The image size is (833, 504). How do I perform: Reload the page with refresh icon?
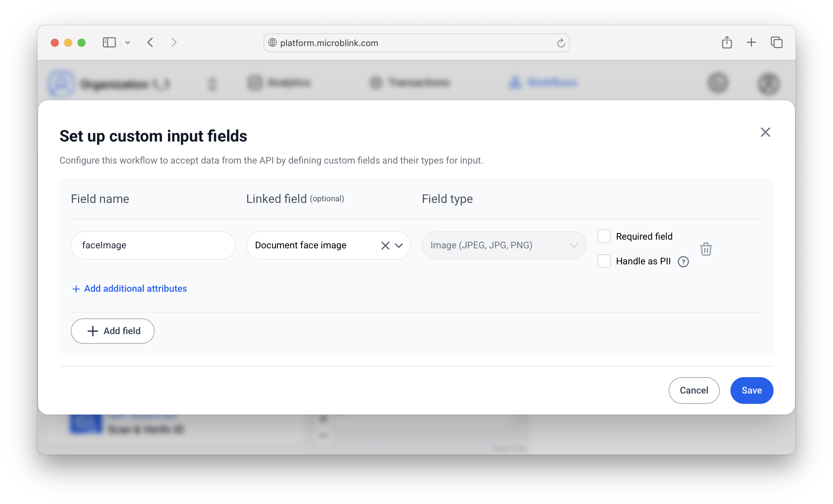point(561,43)
